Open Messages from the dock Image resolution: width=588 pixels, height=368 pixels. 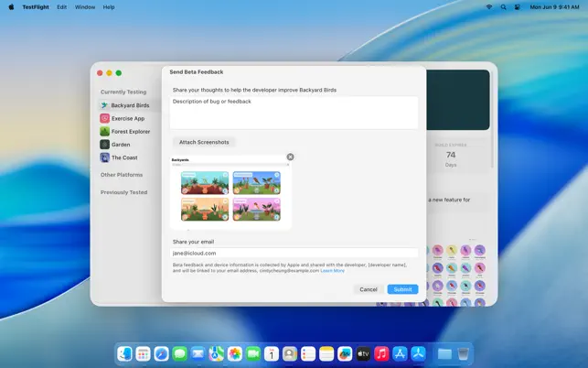[180, 353]
